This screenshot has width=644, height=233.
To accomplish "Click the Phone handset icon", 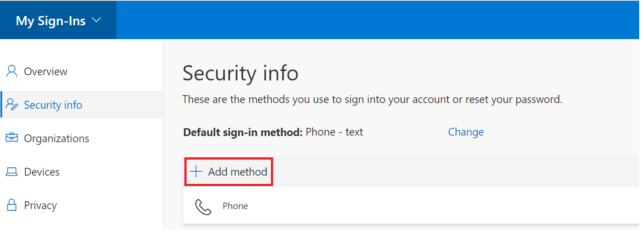I will [x=203, y=206].
